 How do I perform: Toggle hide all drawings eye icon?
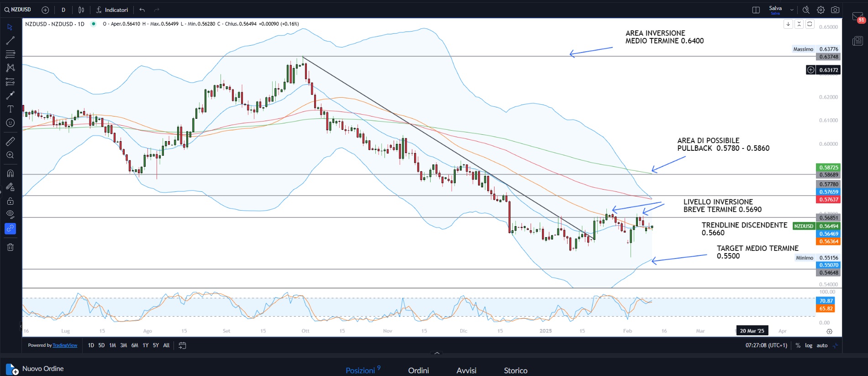[x=10, y=214]
